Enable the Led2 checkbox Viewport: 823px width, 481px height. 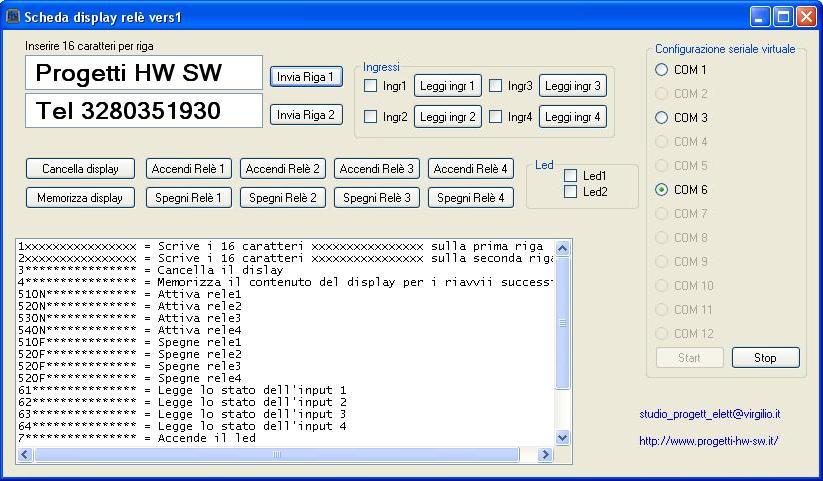[571, 192]
